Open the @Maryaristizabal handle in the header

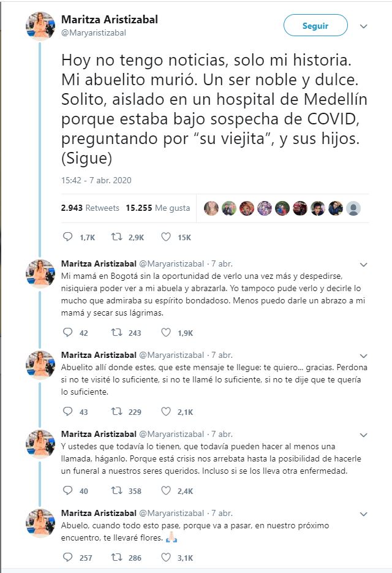94,33
